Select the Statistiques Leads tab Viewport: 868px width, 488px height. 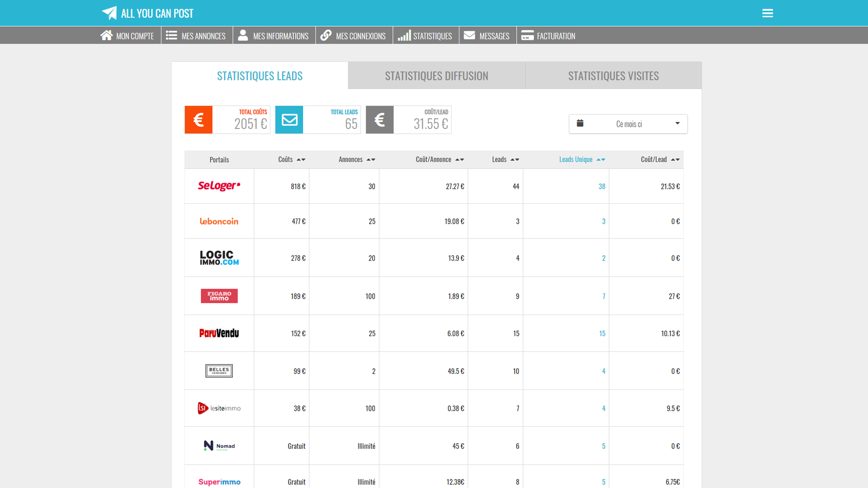pyautogui.click(x=260, y=75)
